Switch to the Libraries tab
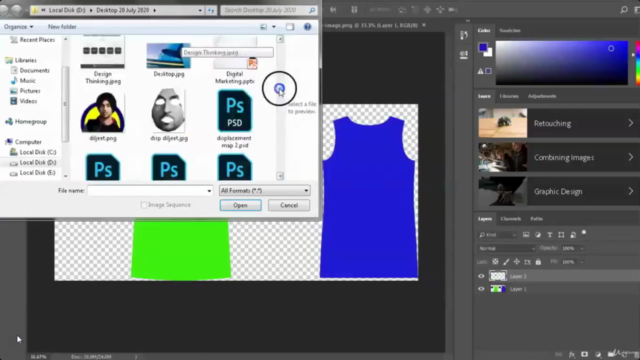The height and width of the screenshot is (360, 640). (509, 96)
